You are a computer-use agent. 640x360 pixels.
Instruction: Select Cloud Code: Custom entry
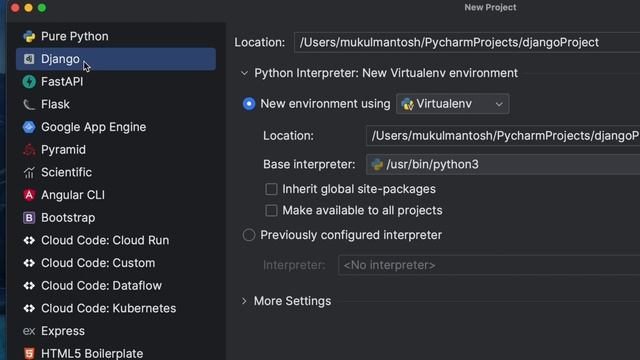click(x=116, y=263)
